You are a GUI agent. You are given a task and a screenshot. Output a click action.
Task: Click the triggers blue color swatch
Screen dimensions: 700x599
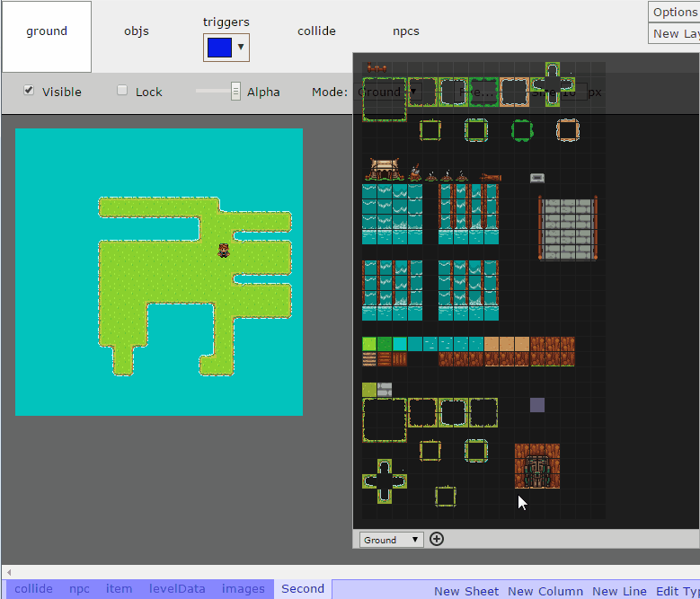tap(219, 48)
